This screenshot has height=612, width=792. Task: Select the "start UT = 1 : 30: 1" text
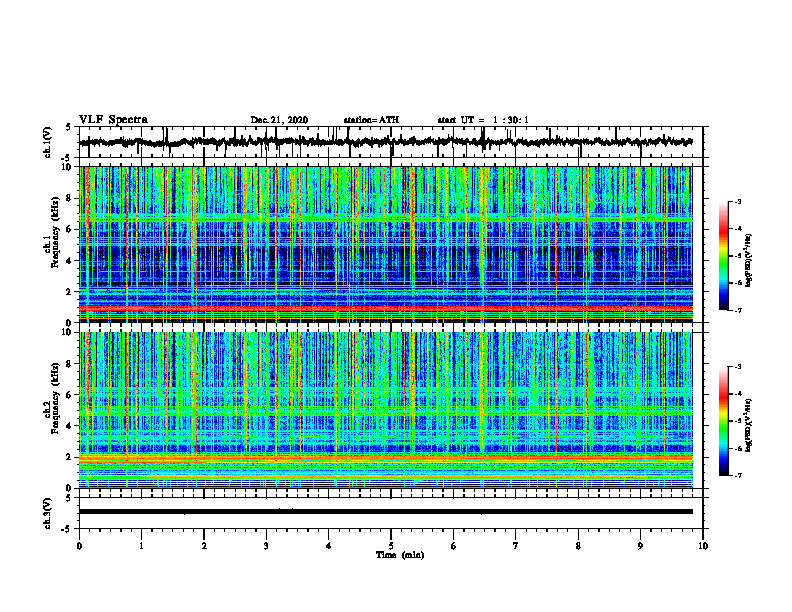click(x=483, y=120)
